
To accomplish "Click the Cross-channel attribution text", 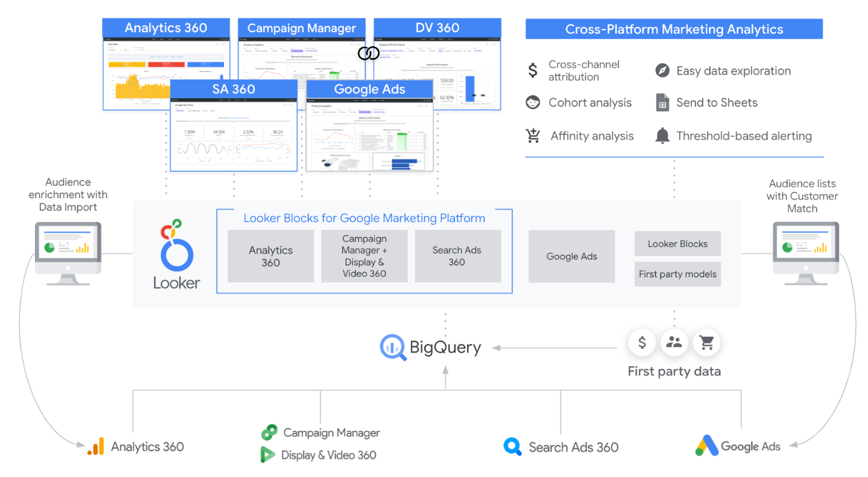I will [x=584, y=70].
